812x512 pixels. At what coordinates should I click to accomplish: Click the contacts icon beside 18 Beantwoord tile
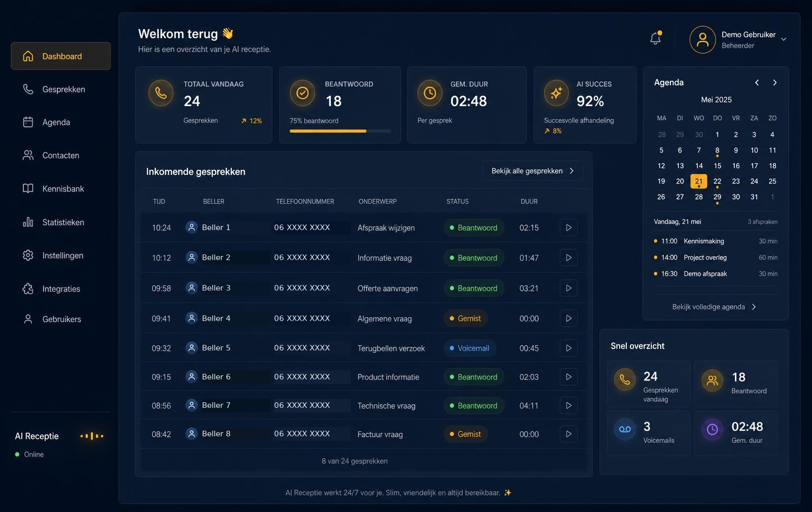pyautogui.click(x=713, y=380)
